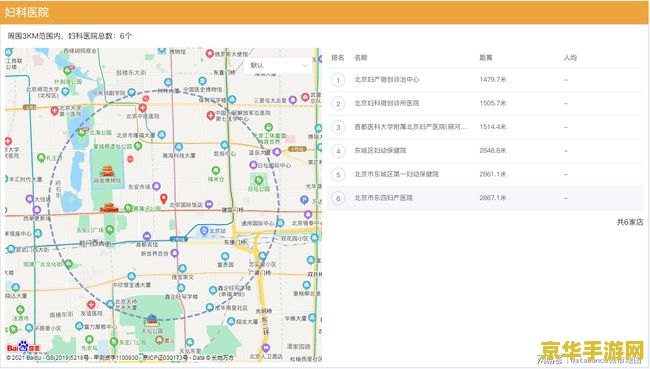This screenshot has height=369, width=650.
Task: Click the 中欣银宝通大厦 blue marker
Action: 131,277
